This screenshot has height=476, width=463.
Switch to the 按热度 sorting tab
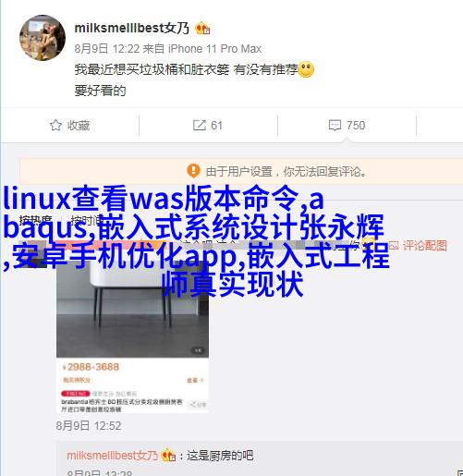point(35,220)
